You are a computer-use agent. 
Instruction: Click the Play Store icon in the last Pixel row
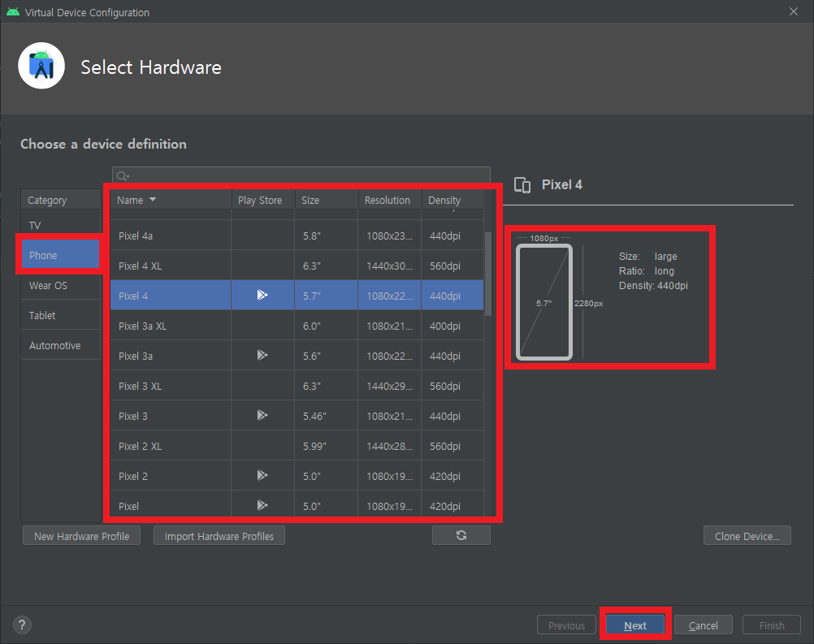click(262, 505)
